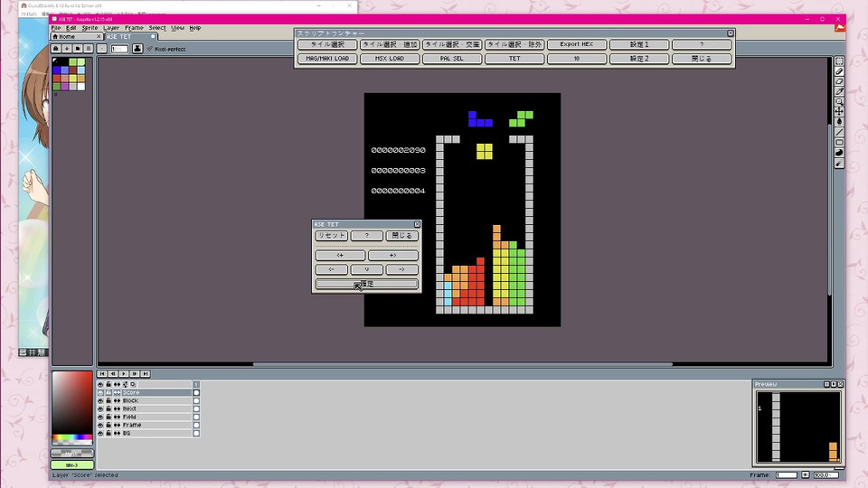Go to next frame in timeline
Image resolution: width=868 pixels, height=488 pixels.
tap(135, 374)
